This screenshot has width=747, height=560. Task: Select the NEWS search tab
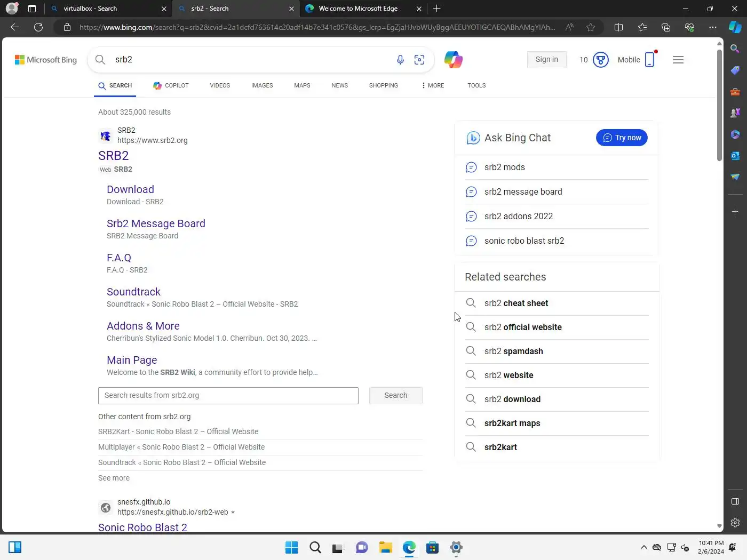[x=339, y=85]
